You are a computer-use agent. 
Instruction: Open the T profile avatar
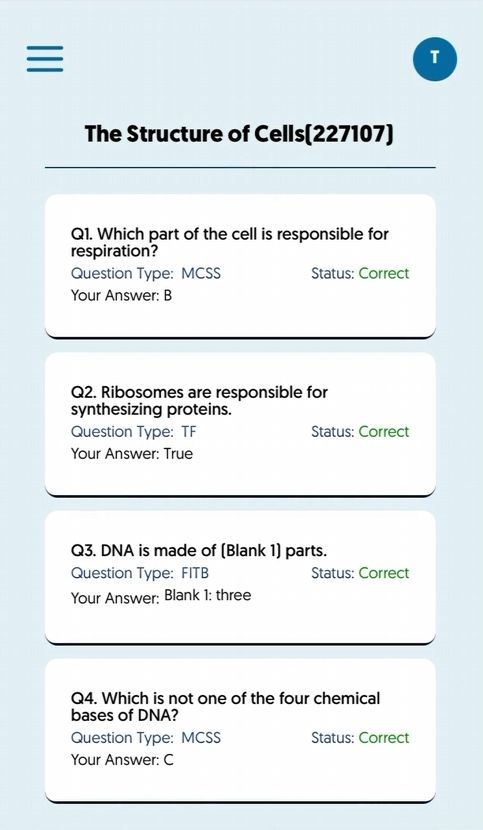[435, 59]
